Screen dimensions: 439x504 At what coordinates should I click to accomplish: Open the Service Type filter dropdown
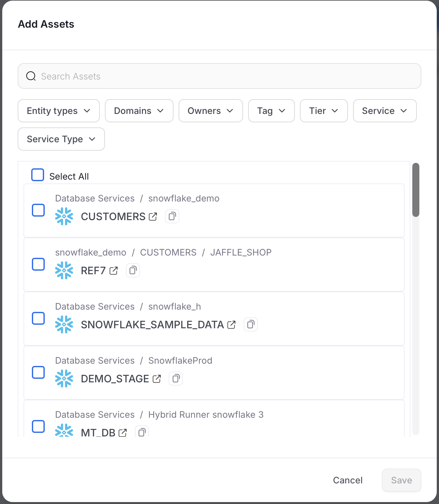pyautogui.click(x=61, y=139)
